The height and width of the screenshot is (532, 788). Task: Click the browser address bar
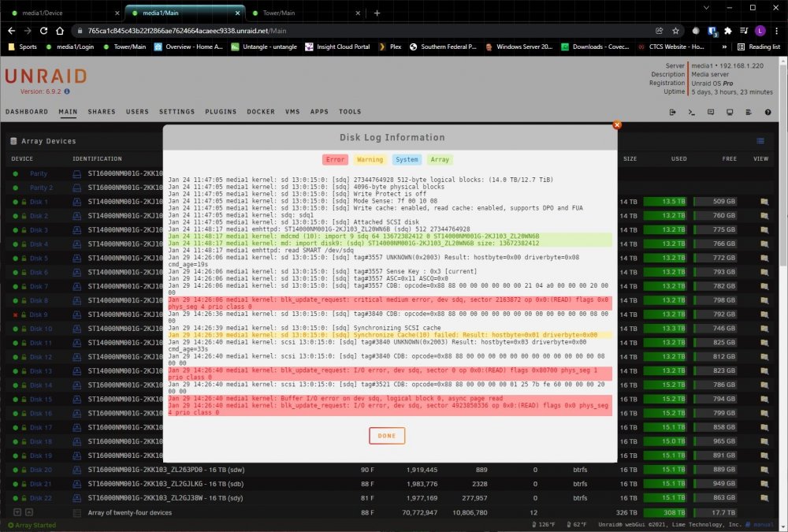point(362,31)
